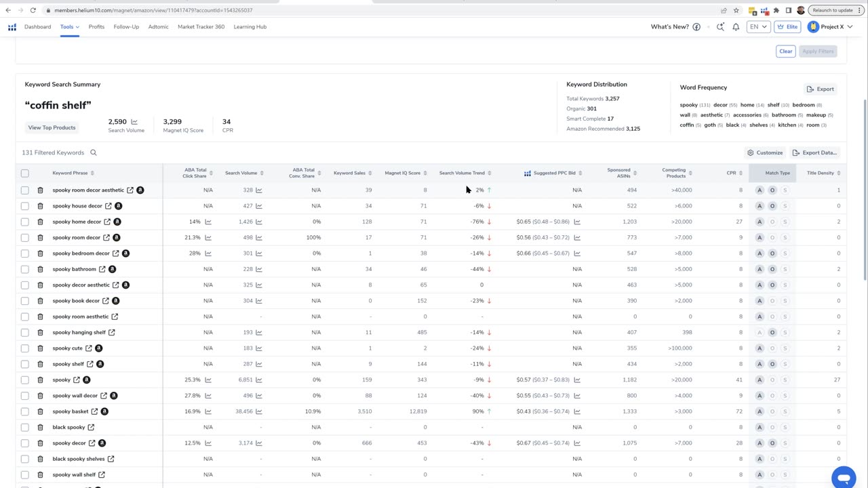Reload the browser page

coord(33,10)
